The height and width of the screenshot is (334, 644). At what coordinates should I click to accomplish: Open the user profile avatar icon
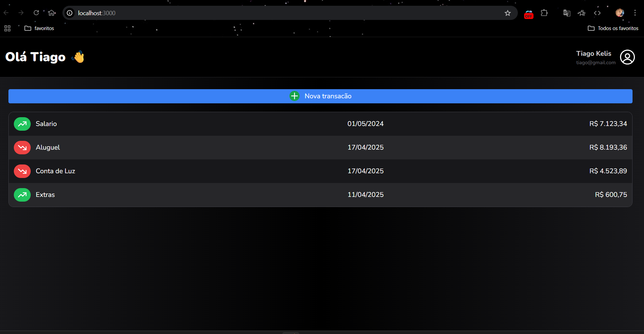pyautogui.click(x=627, y=57)
